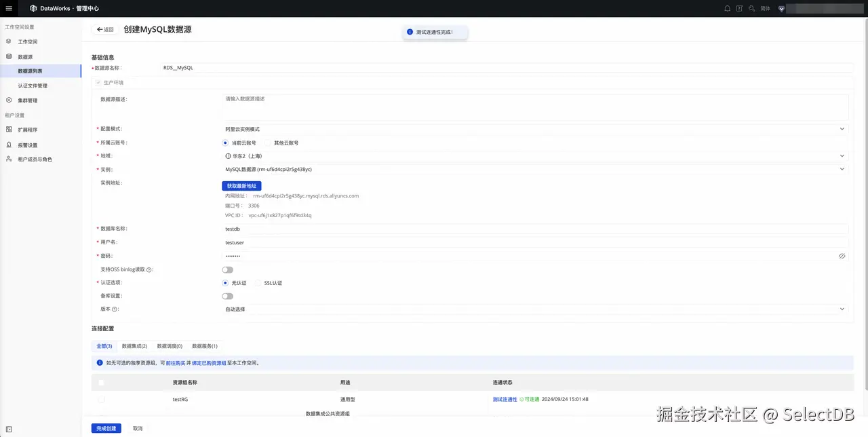Click help icon next to 版本 label

click(115, 309)
